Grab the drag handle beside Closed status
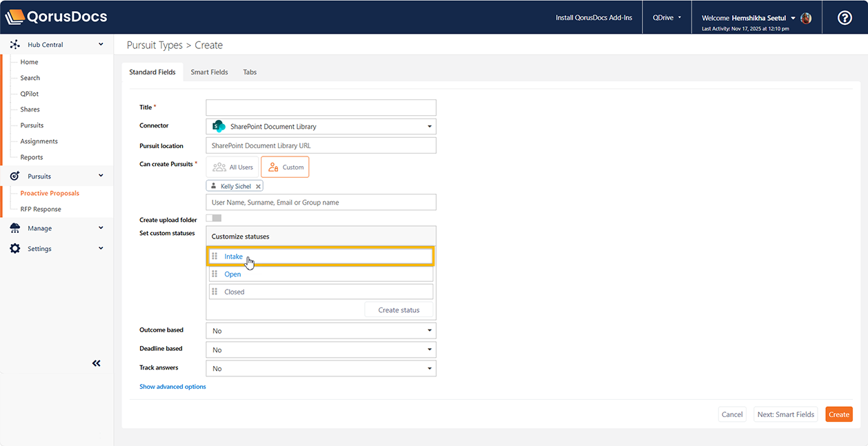This screenshot has width=868, height=446. (x=215, y=292)
